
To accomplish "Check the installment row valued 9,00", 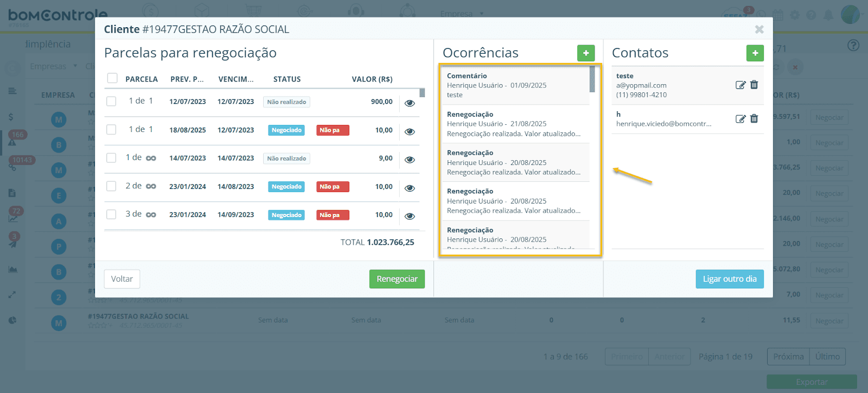I will tap(111, 158).
